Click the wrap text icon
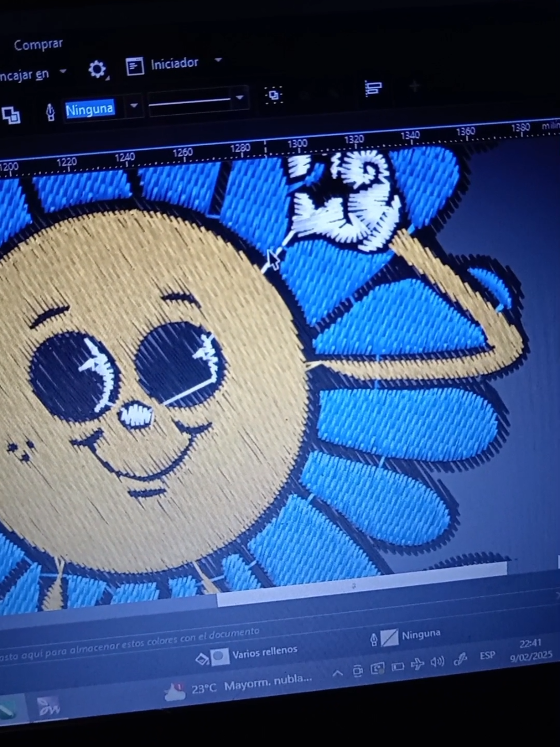Viewport: 560px width, 747px height. click(274, 95)
